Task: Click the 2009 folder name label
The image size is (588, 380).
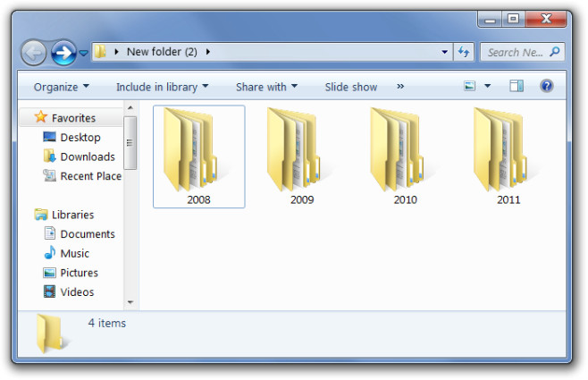Action: [302, 199]
